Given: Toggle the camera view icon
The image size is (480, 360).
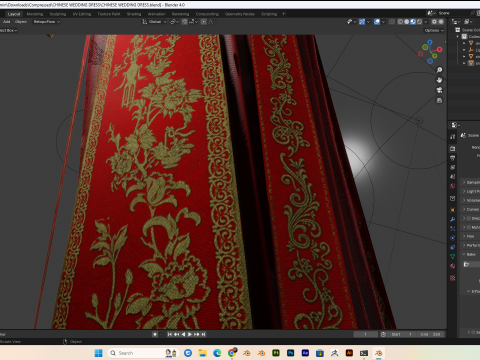Looking at the screenshot, I should pos(439,90).
